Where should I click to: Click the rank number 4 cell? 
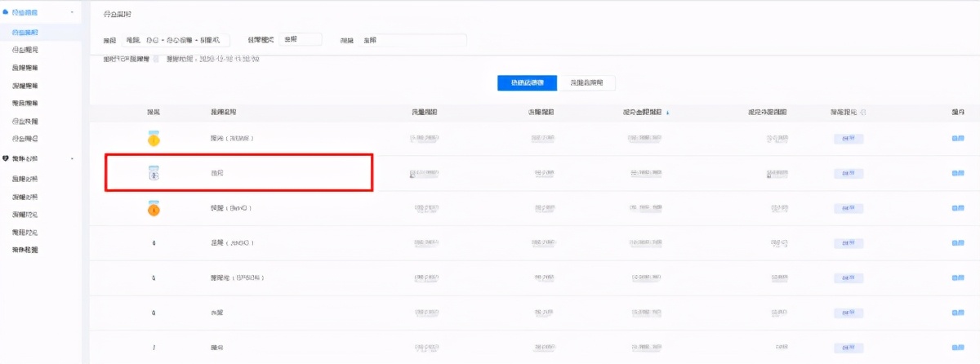[x=154, y=243]
